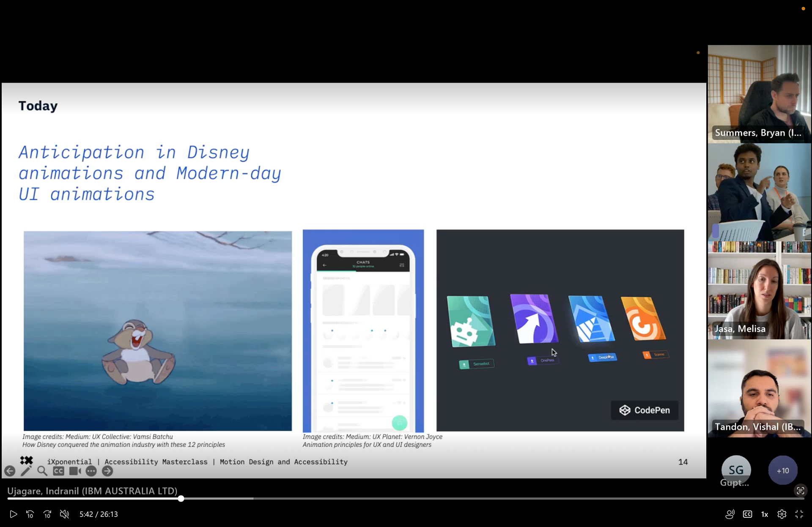The width and height of the screenshot is (812, 527).
Task: Toggle closed captions in the player bar
Action: click(747, 514)
